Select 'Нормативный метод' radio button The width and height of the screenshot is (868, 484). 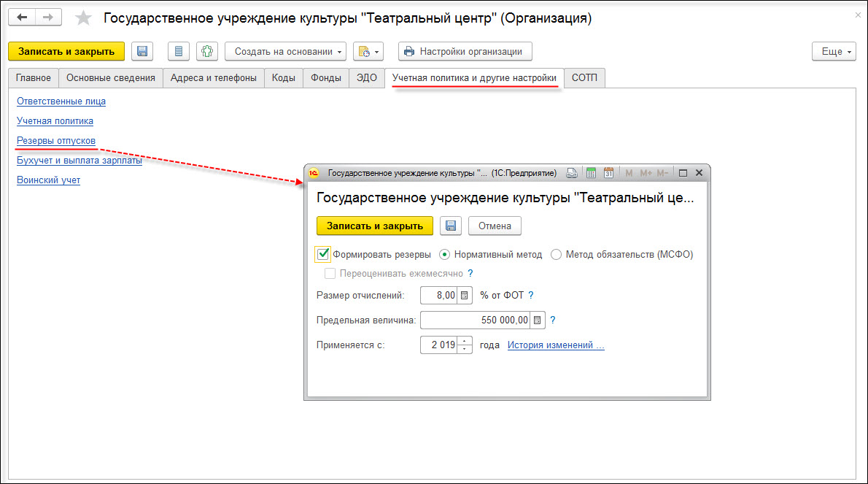444,255
